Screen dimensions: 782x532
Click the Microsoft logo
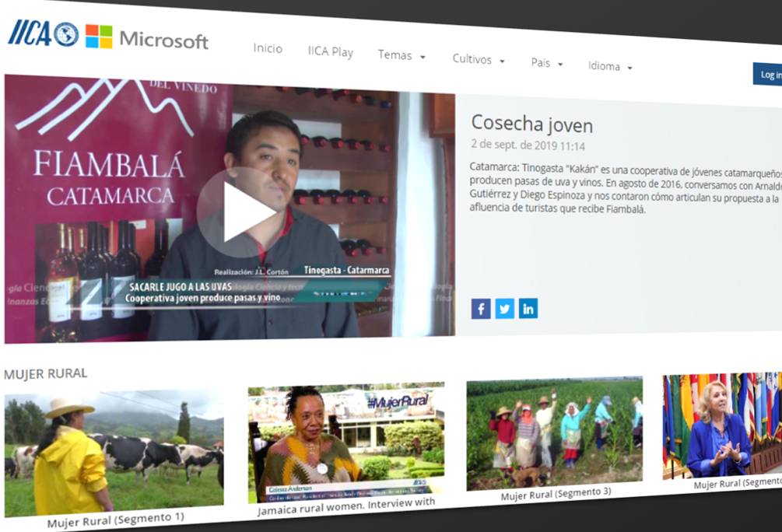(x=147, y=38)
